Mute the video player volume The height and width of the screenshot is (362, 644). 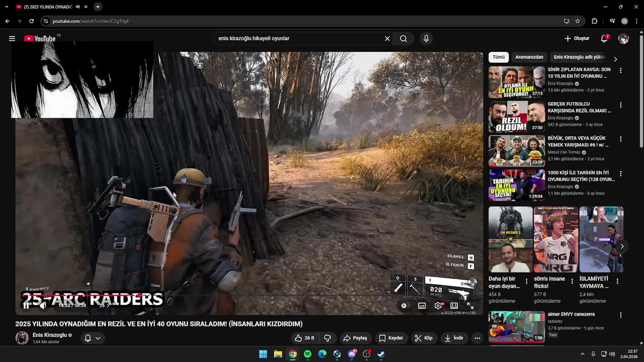[43, 305]
